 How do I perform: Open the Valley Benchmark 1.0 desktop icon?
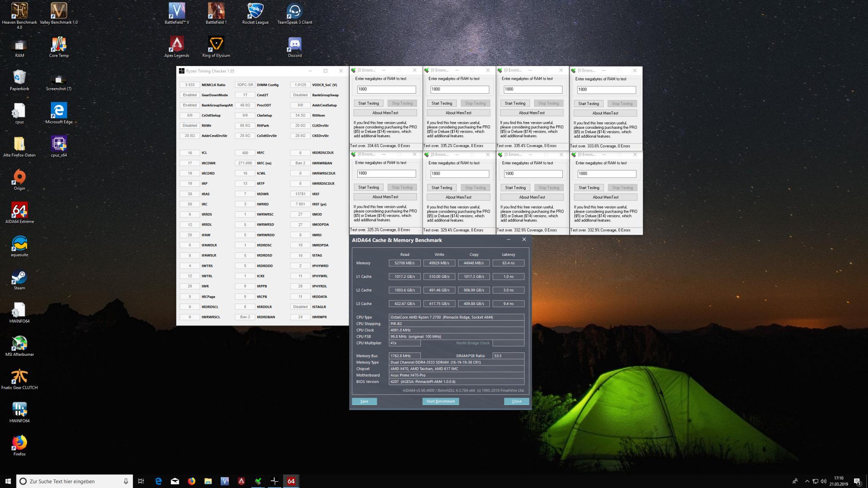59,13
